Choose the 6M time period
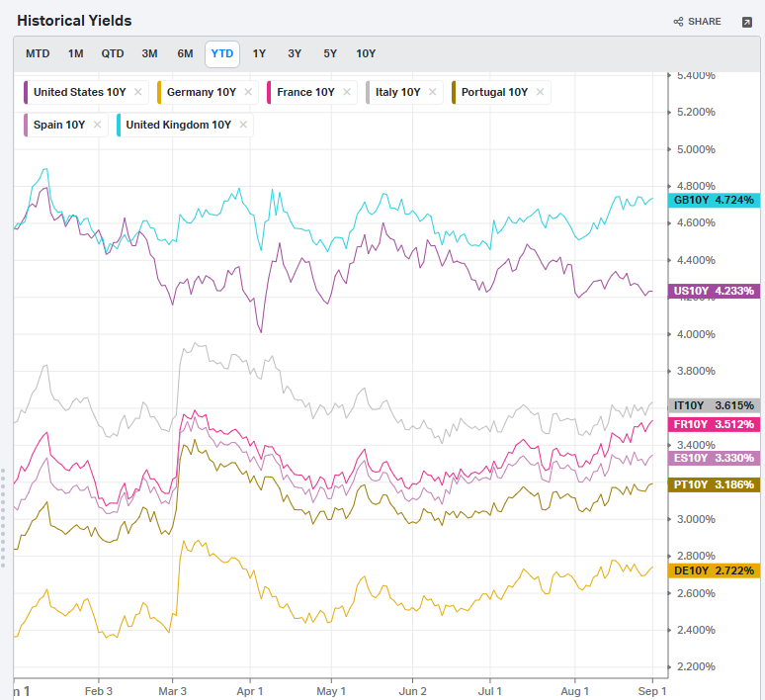The image size is (765, 700). (186, 53)
